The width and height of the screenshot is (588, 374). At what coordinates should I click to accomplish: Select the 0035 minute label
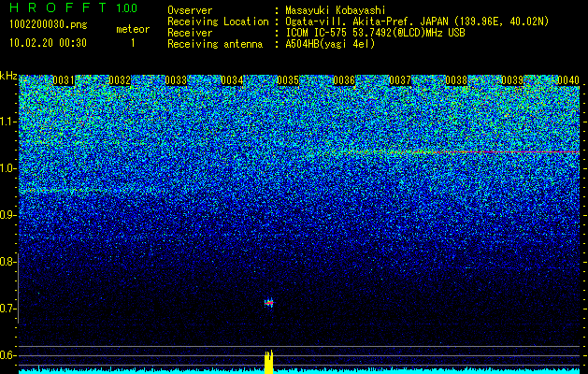tap(288, 80)
